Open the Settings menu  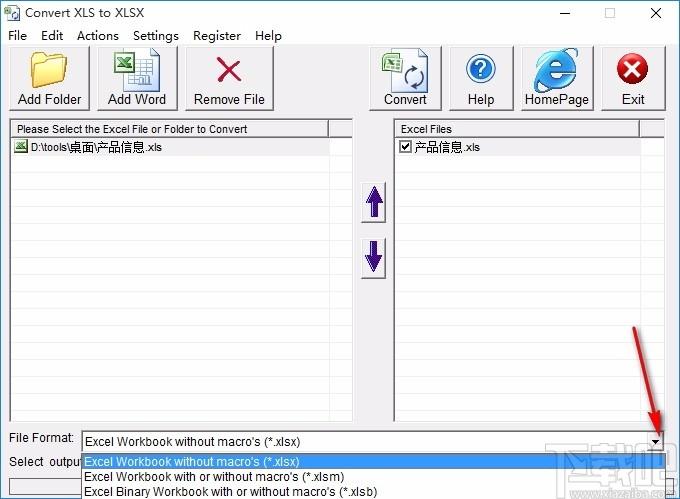tap(156, 36)
